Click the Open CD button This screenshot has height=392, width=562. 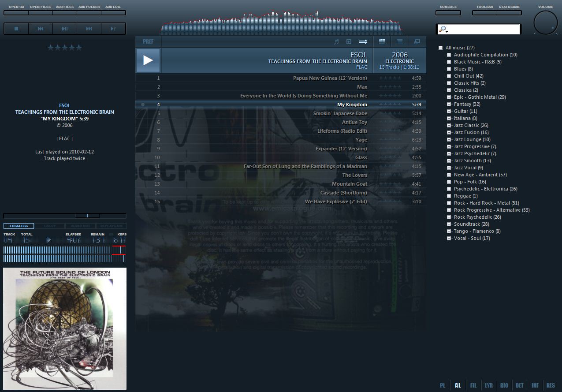pyautogui.click(x=16, y=13)
